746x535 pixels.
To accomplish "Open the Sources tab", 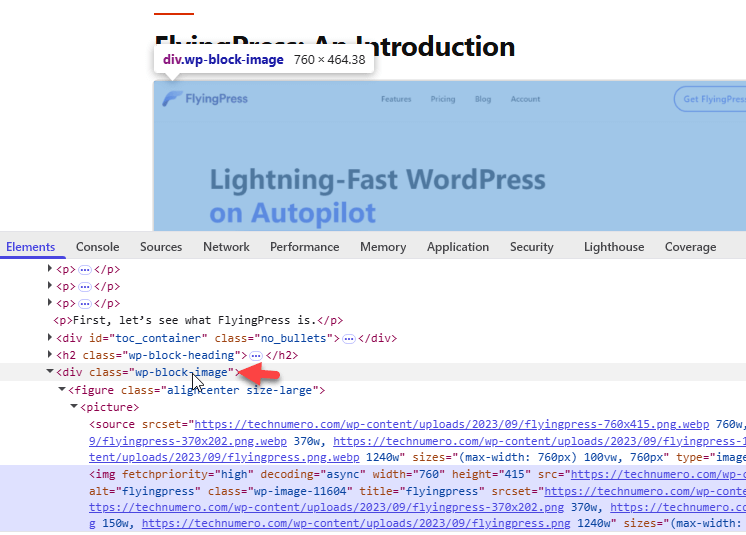I will [x=161, y=247].
